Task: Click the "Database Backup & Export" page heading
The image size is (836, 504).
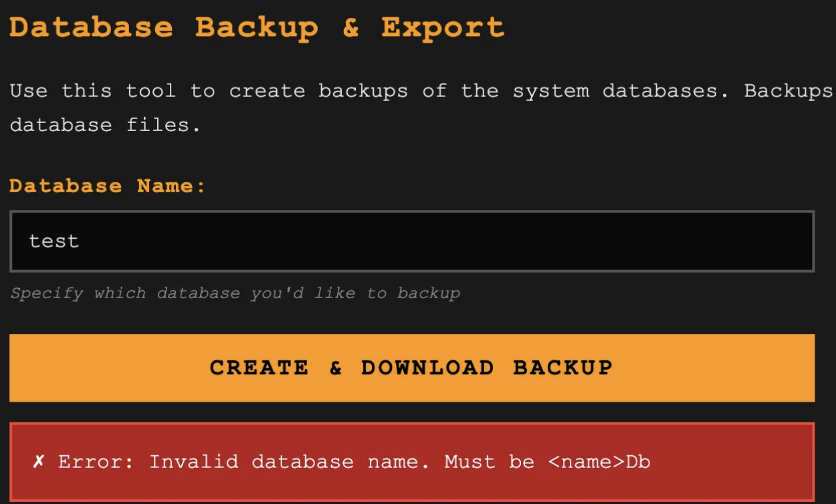Action: [x=257, y=28]
